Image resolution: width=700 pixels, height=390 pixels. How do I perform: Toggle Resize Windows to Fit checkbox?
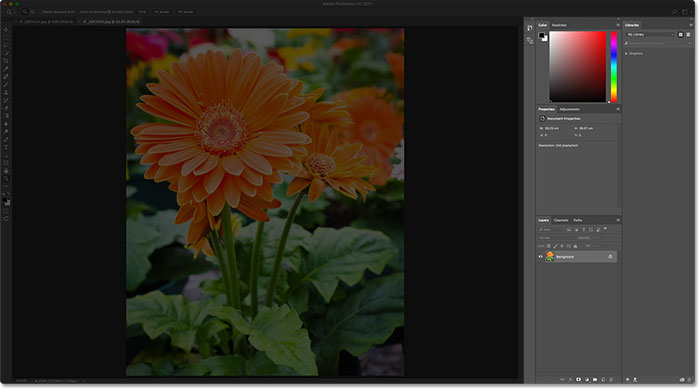click(x=41, y=12)
